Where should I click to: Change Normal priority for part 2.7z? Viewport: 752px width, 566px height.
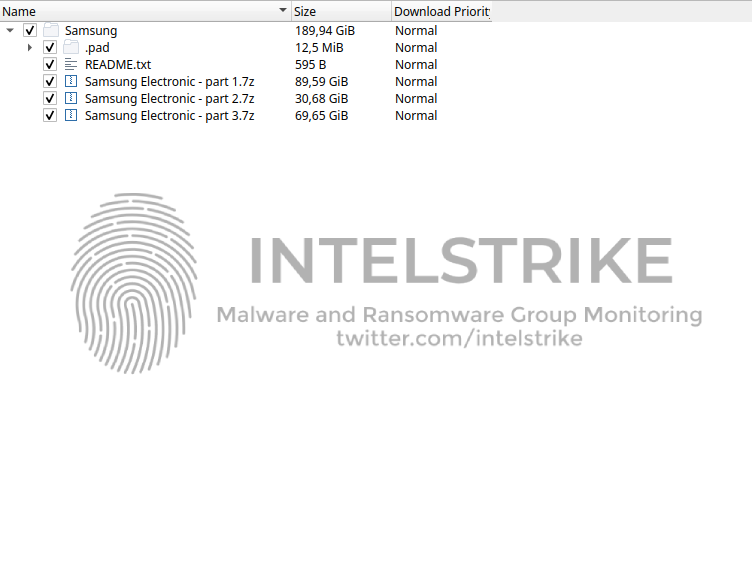click(416, 98)
